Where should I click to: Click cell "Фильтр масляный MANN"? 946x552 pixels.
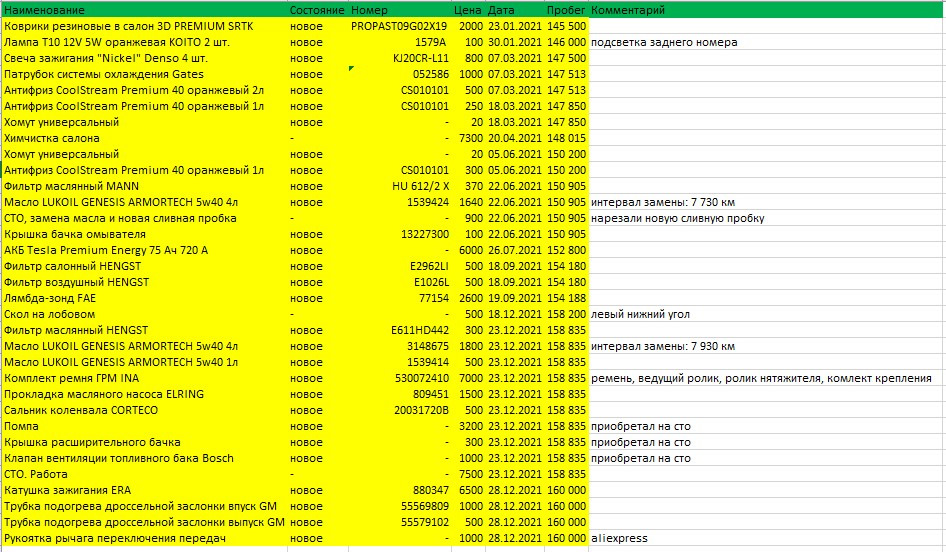[145, 186]
